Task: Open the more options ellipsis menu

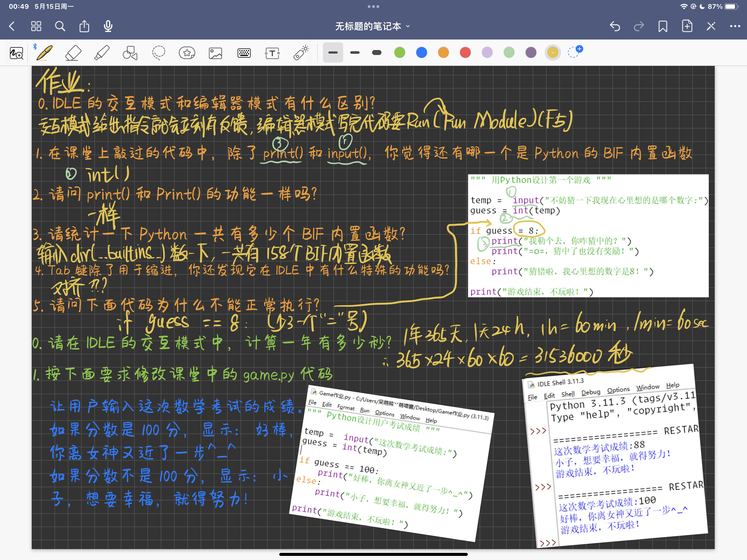Action: click(735, 26)
